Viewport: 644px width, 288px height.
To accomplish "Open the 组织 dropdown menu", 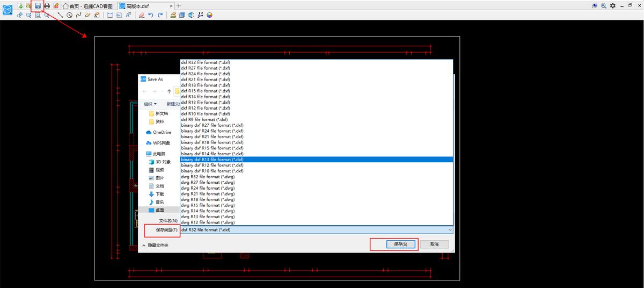I will 150,104.
